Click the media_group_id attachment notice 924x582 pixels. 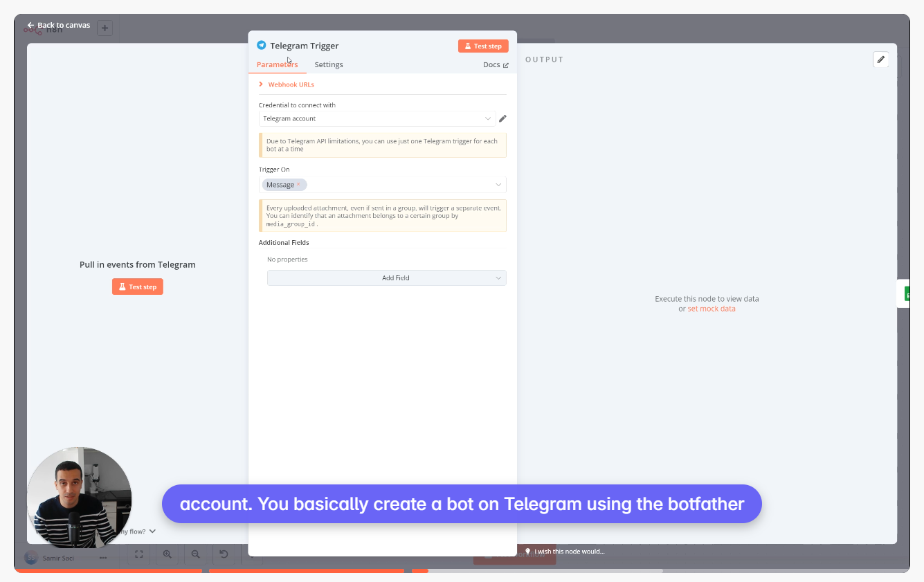[383, 215]
